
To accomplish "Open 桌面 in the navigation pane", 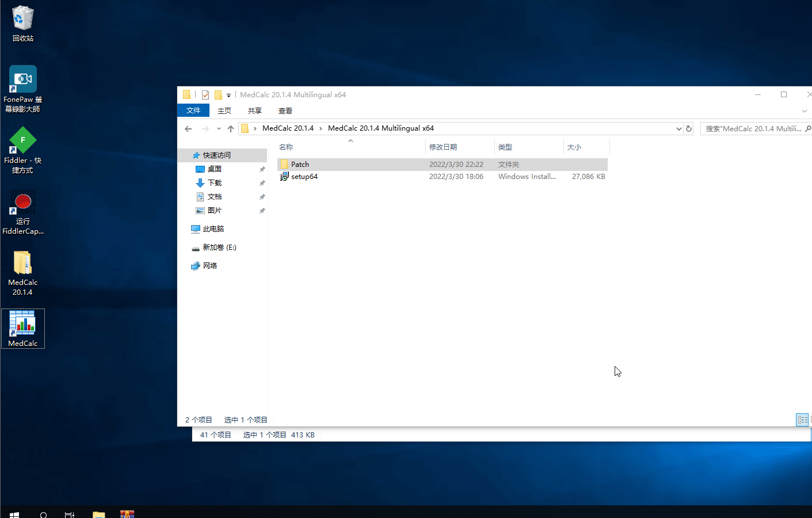I will click(214, 169).
